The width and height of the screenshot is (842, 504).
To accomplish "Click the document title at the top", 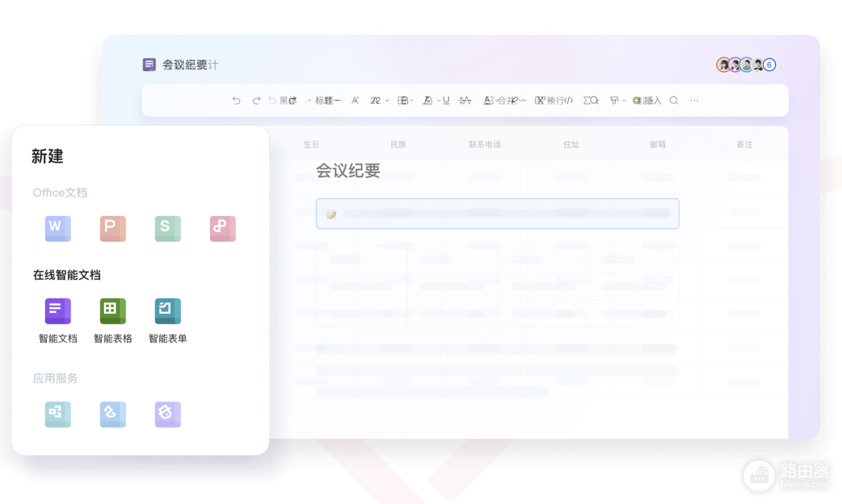I will [x=190, y=64].
